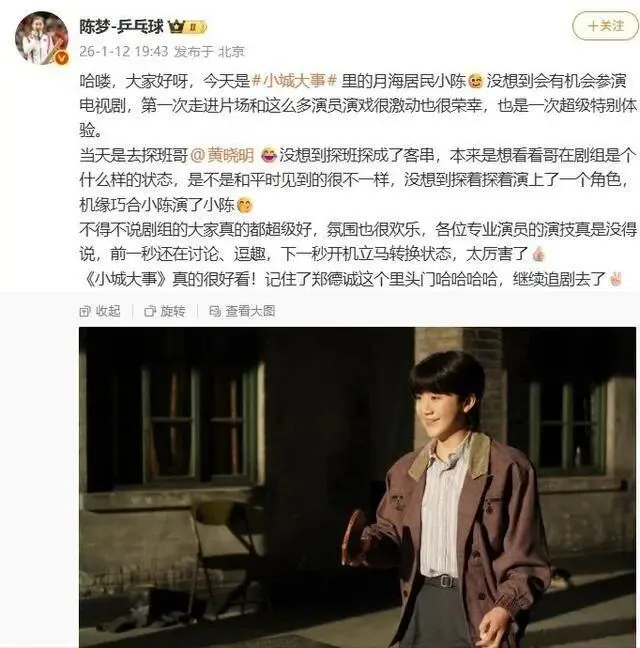The image size is (640, 648).
Task: Click the 陈梦-乒乓球 username
Action: [x=121, y=27]
